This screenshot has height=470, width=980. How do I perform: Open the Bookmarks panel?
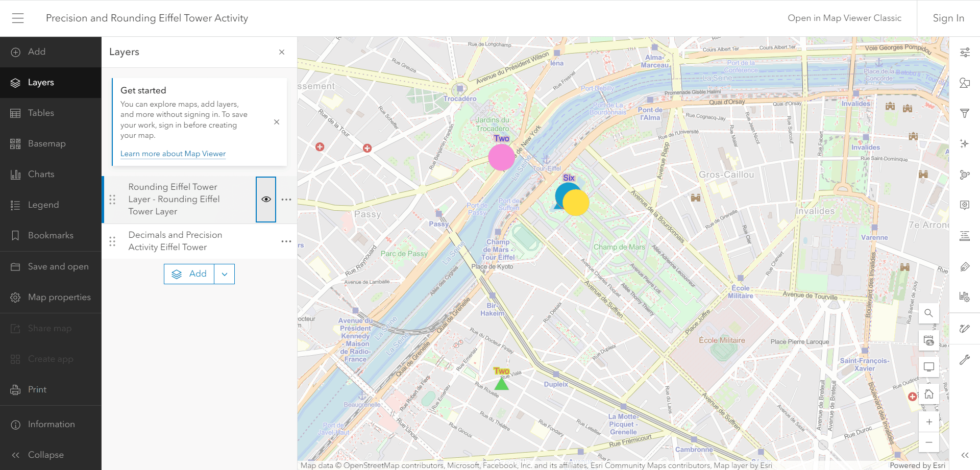50,236
